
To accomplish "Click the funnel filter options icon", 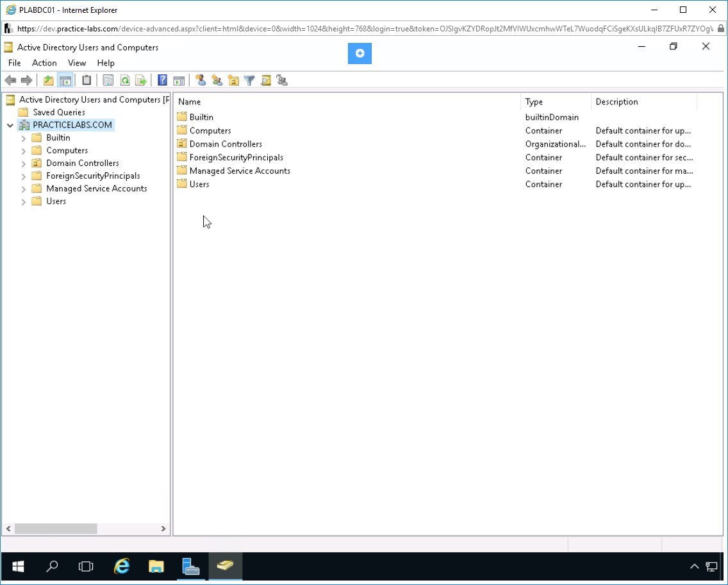I will pyautogui.click(x=249, y=81).
